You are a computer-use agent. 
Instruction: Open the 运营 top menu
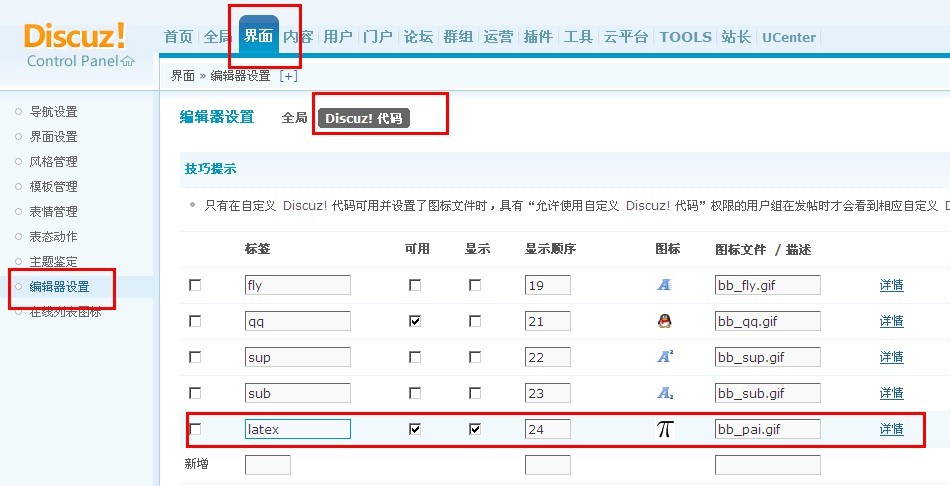click(498, 37)
